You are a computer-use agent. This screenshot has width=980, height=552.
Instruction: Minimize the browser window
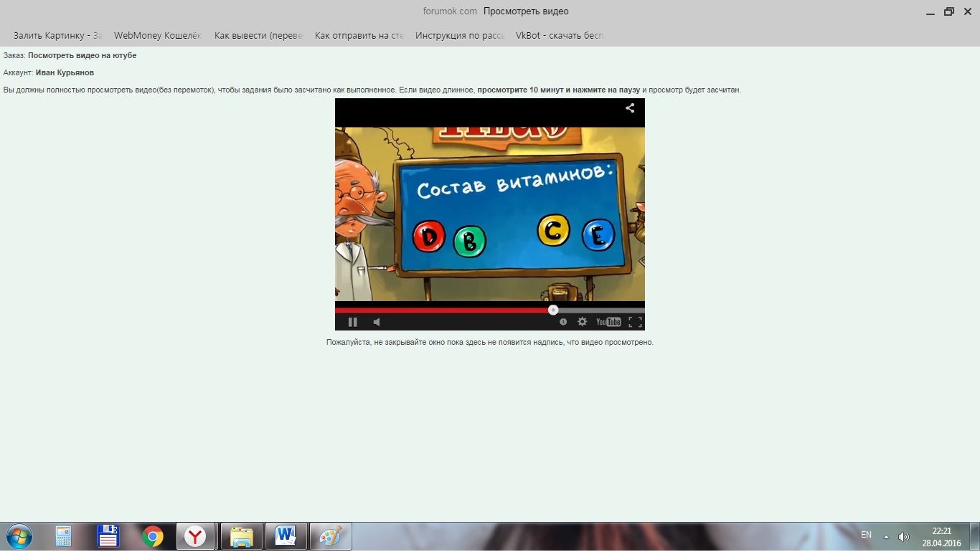tap(930, 11)
